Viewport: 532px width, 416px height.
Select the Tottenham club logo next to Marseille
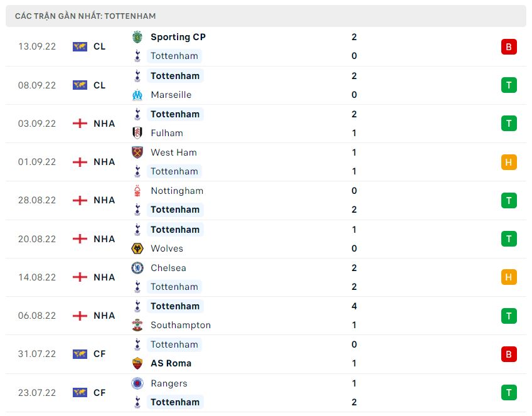pos(137,75)
